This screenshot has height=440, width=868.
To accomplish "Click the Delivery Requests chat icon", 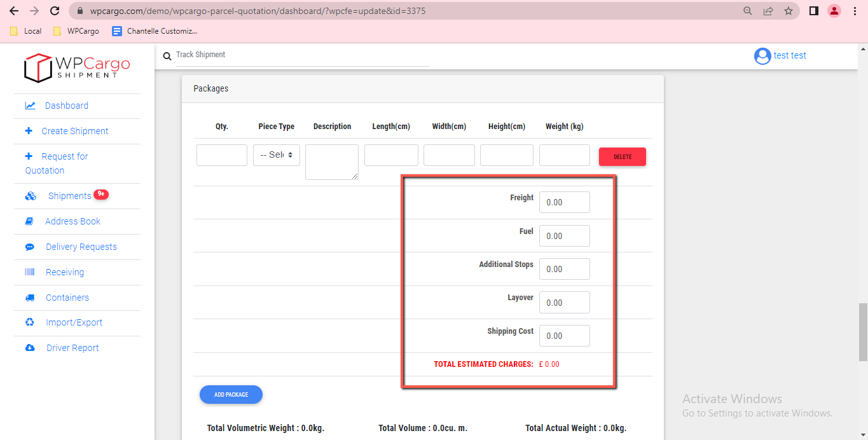I will [29, 247].
